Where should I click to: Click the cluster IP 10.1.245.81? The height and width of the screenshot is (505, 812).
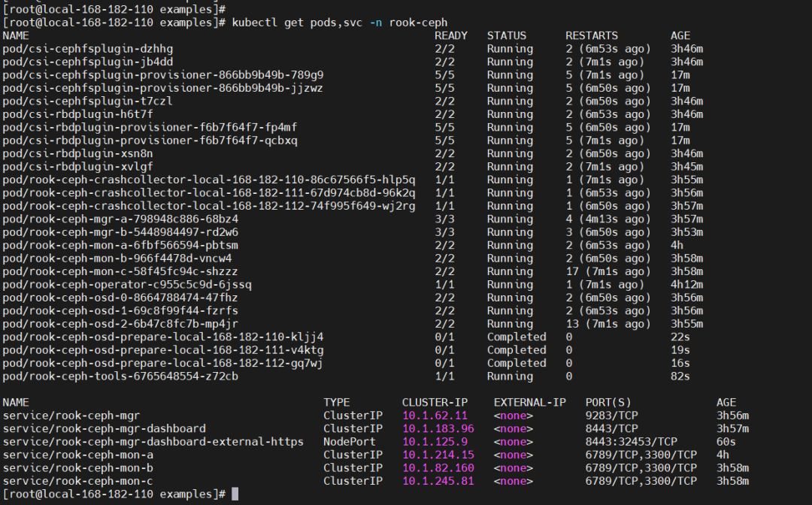[438, 481]
